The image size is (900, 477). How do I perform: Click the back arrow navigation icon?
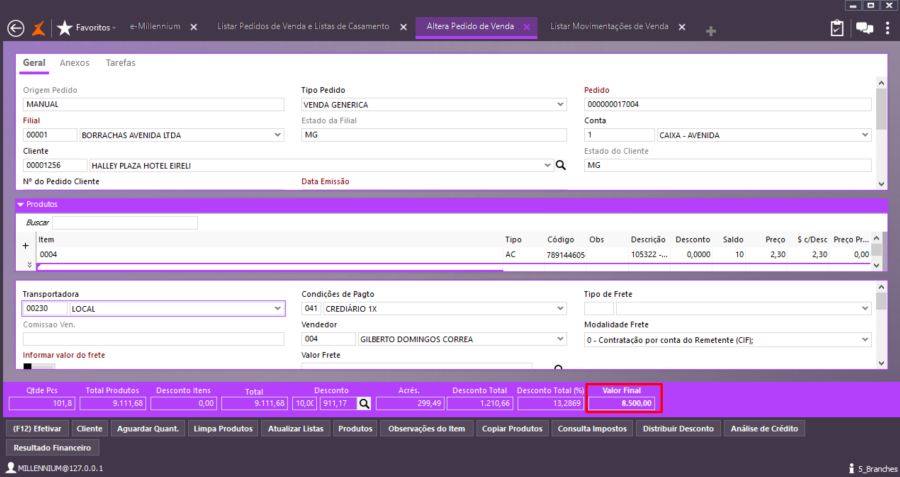coord(15,28)
